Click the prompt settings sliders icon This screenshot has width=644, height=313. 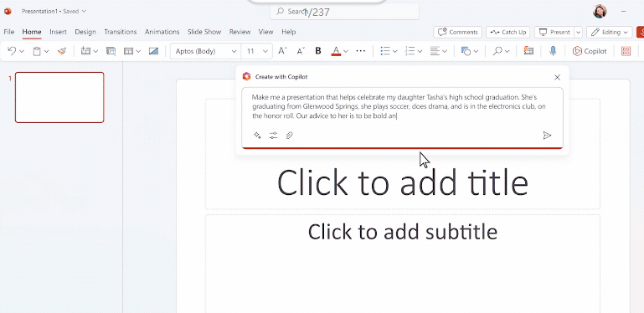(274, 135)
